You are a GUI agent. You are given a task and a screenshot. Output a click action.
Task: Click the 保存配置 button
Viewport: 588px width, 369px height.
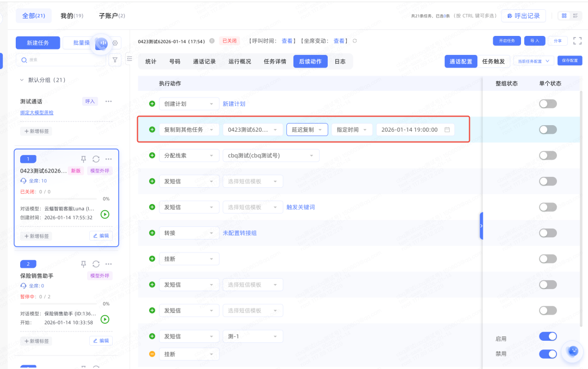pyautogui.click(x=569, y=61)
